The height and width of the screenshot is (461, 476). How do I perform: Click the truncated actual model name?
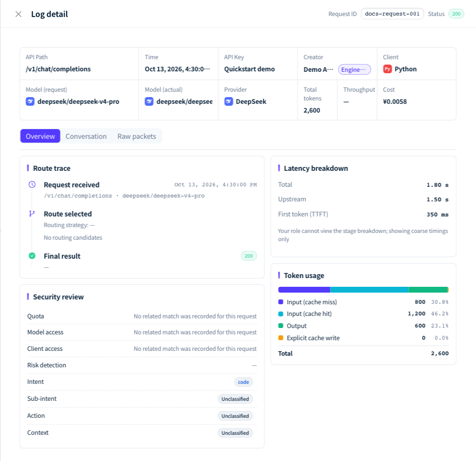click(x=184, y=101)
